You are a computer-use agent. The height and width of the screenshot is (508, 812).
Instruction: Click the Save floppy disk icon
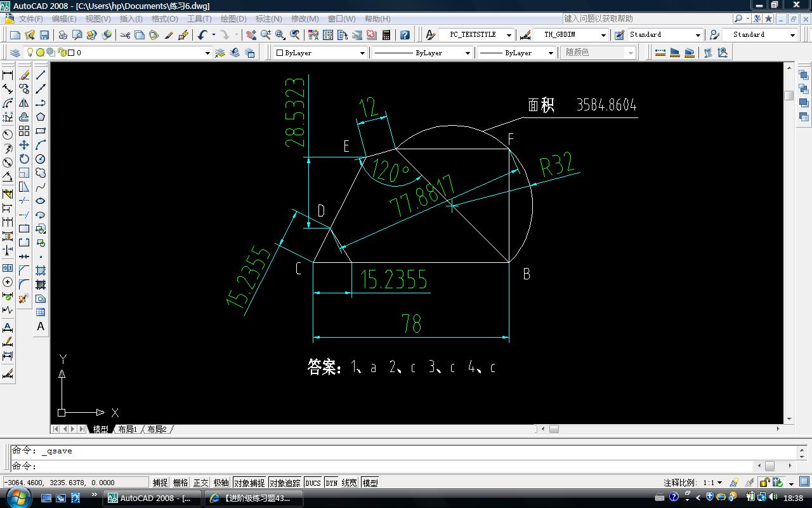tap(44, 35)
